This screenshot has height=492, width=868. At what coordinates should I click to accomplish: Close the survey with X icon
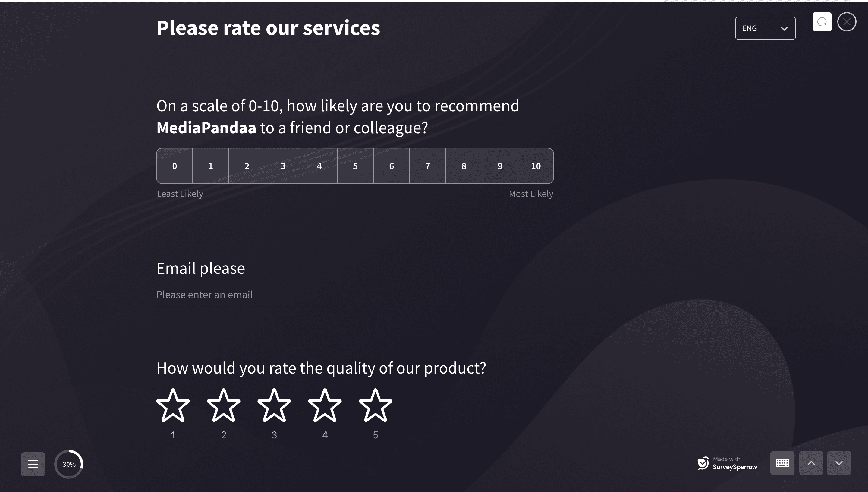tap(846, 22)
